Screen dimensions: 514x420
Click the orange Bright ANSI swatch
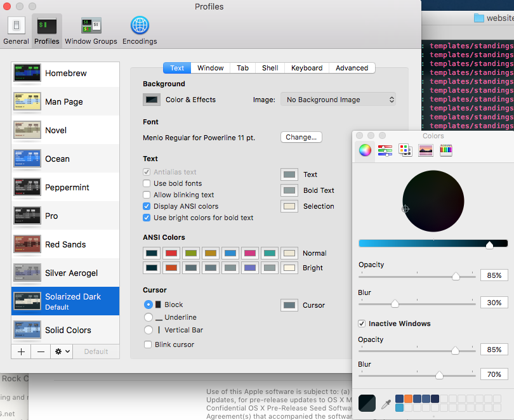pos(171,268)
